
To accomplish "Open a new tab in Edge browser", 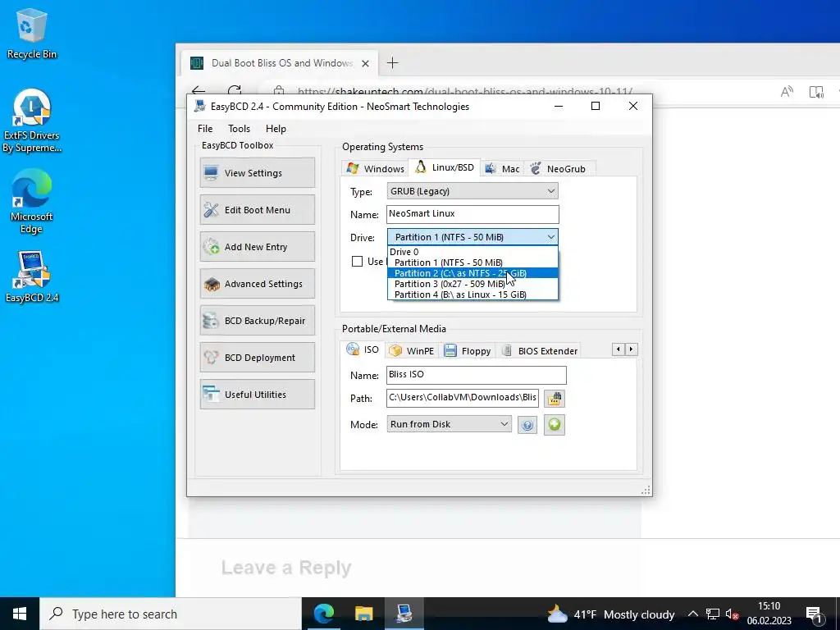I will tap(392, 63).
